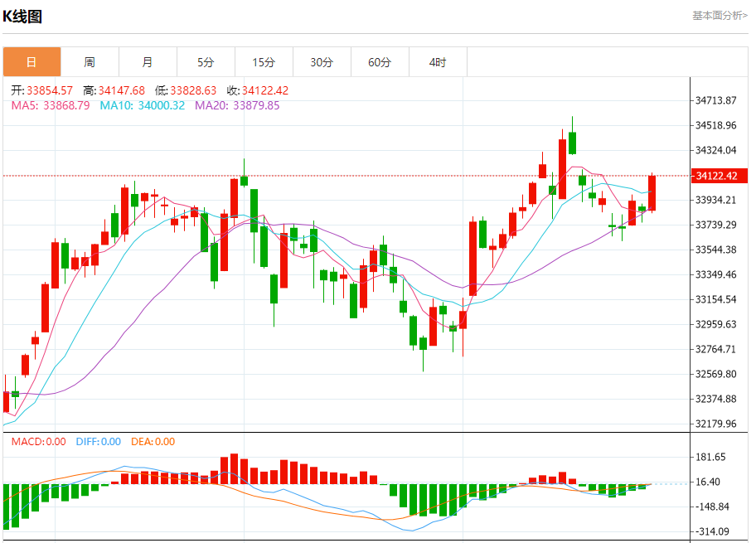756x543 pixels.
Task: Switch to the 周 weekly tab
Action: [90, 61]
